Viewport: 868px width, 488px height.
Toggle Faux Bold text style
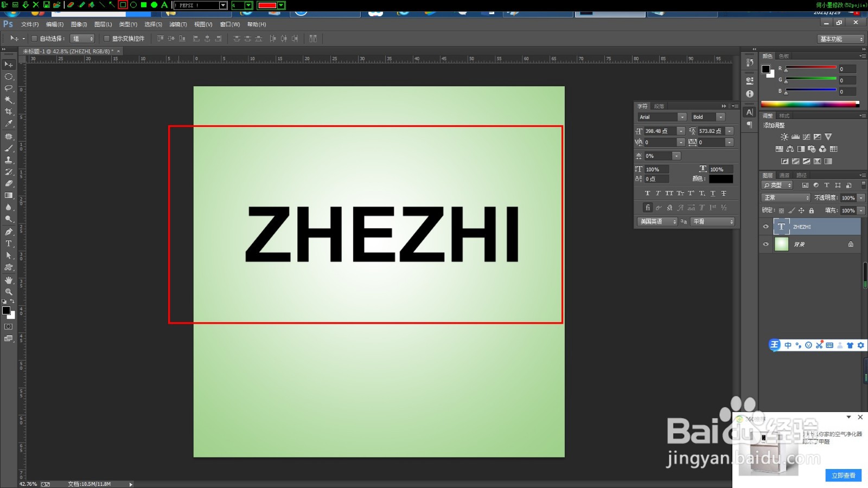tap(647, 194)
